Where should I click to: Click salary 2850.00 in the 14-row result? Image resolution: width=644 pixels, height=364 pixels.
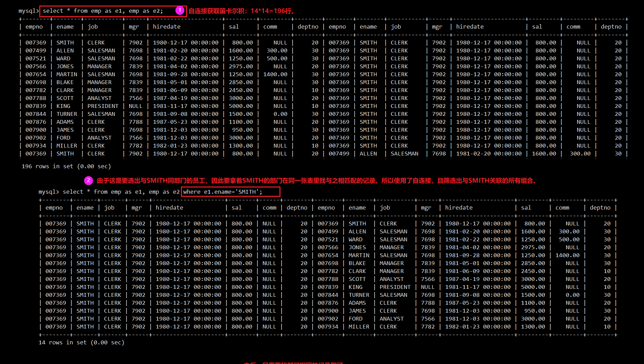click(x=533, y=263)
